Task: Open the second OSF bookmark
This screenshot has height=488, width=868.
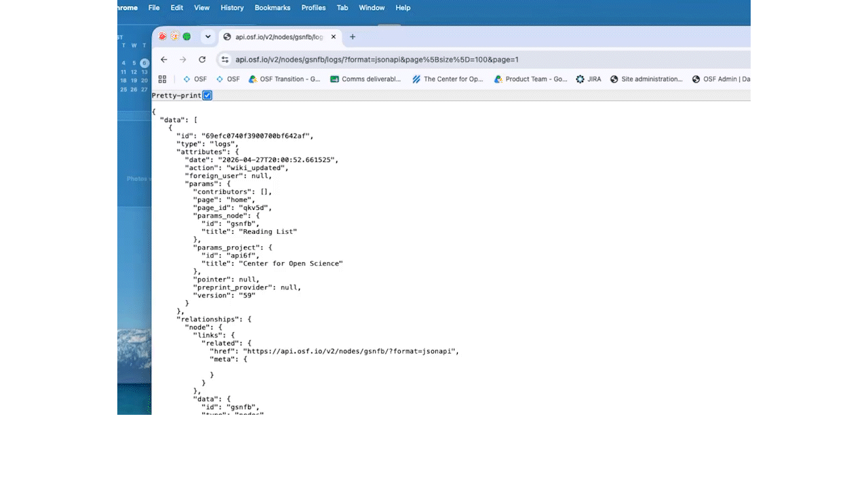Action: click(x=228, y=79)
